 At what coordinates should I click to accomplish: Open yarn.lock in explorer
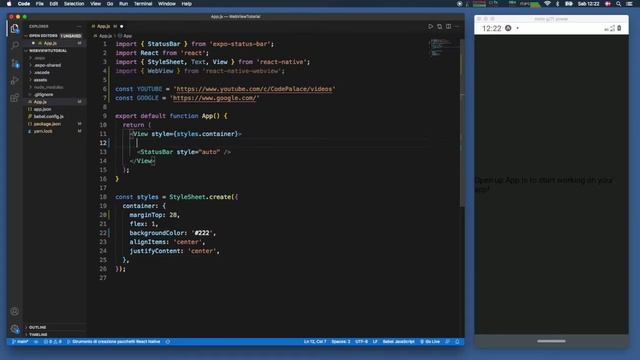point(43,131)
